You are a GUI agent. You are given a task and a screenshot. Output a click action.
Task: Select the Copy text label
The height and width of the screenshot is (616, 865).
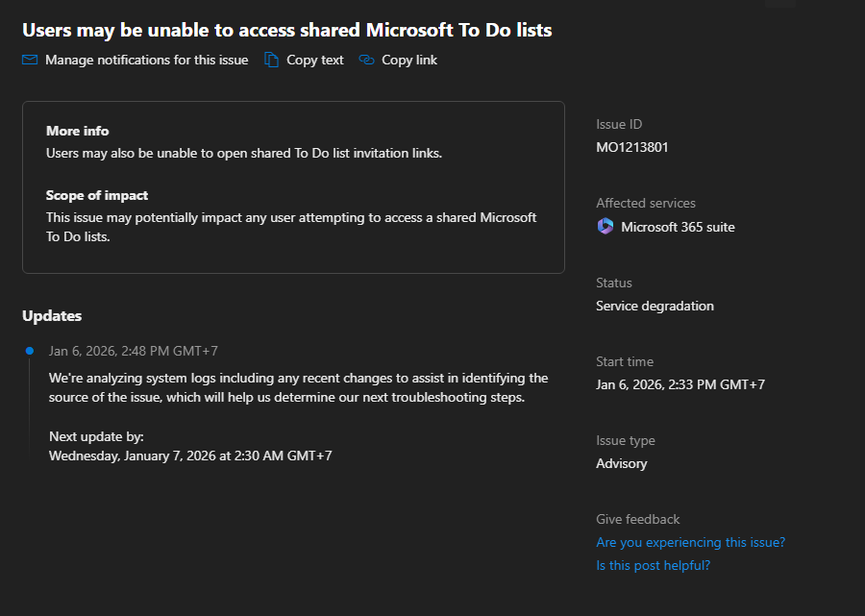point(315,60)
